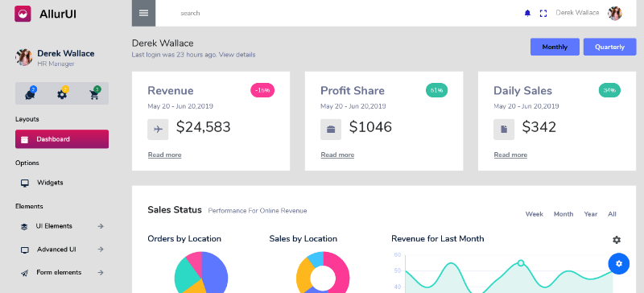Viewport: 644px width, 293px height.
Task: Open the shopping cart icon
Action: (x=94, y=93)
